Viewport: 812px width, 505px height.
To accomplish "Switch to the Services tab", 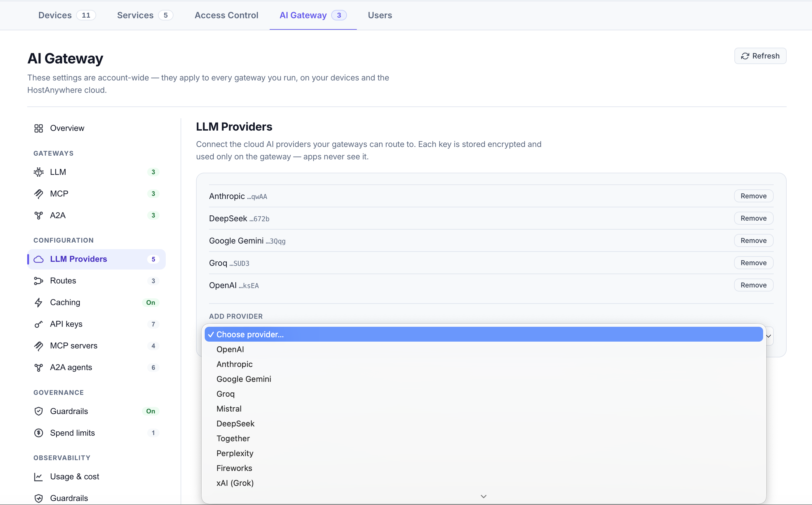I will pyautogui.click(x=145, y=15).
